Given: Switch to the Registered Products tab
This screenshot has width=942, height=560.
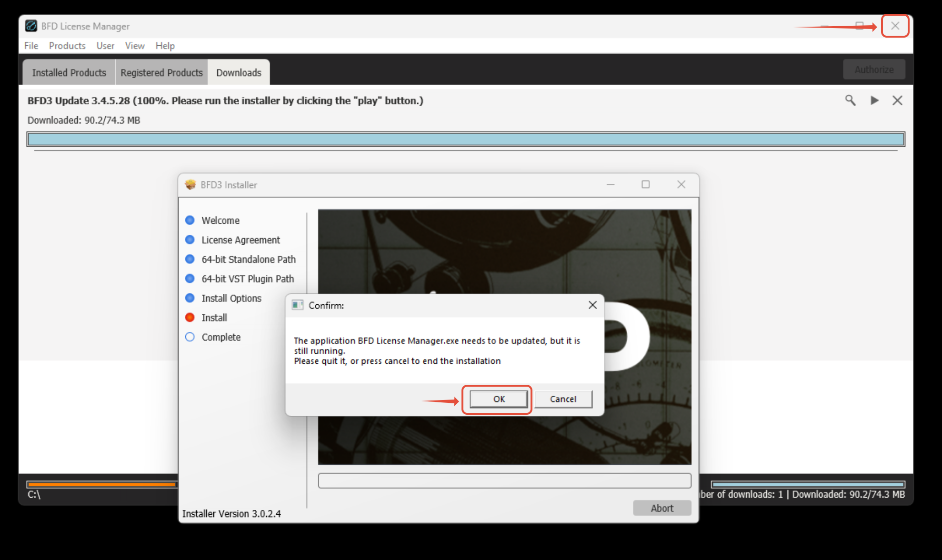Looking at the screenshot, I should tap(161, 73).
